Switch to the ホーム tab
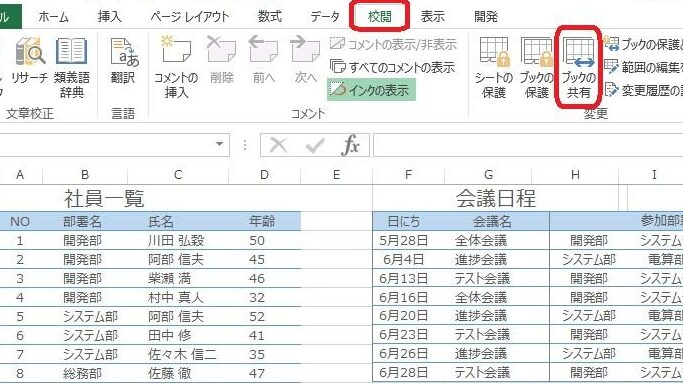The width and height of the screenshot is (683, 384). pyautogui.click(x=53, y=17)
